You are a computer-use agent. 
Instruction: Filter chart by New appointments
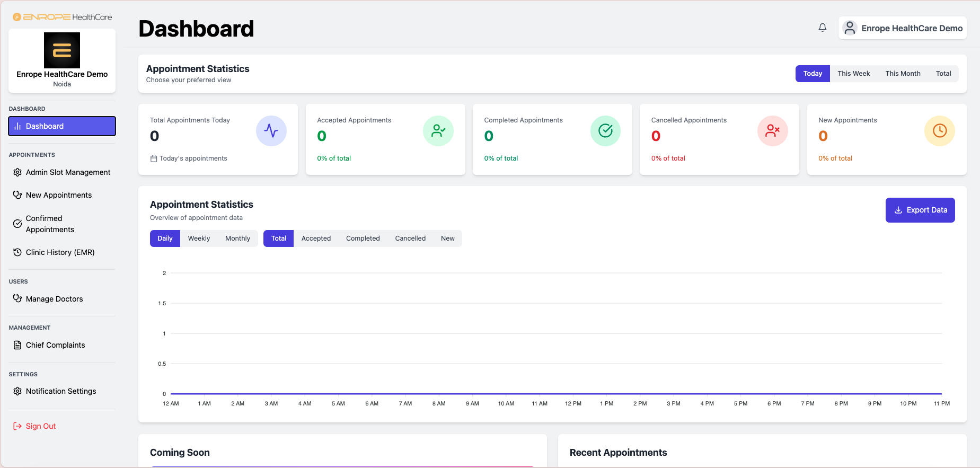(447, 239)
